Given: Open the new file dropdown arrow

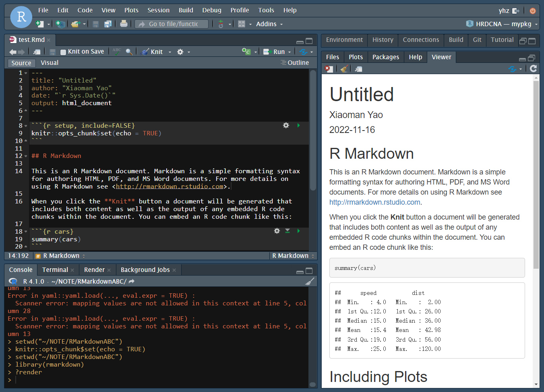Looking at the screenshot, I should click(49, 24).
